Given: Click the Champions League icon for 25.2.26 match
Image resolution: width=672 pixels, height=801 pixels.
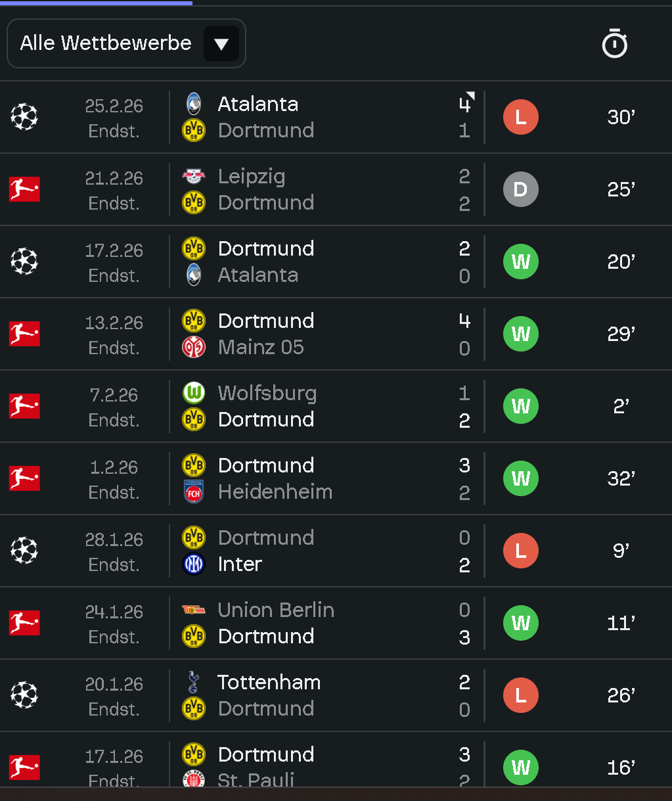Looking at the screenshot, I should point(24,117).
